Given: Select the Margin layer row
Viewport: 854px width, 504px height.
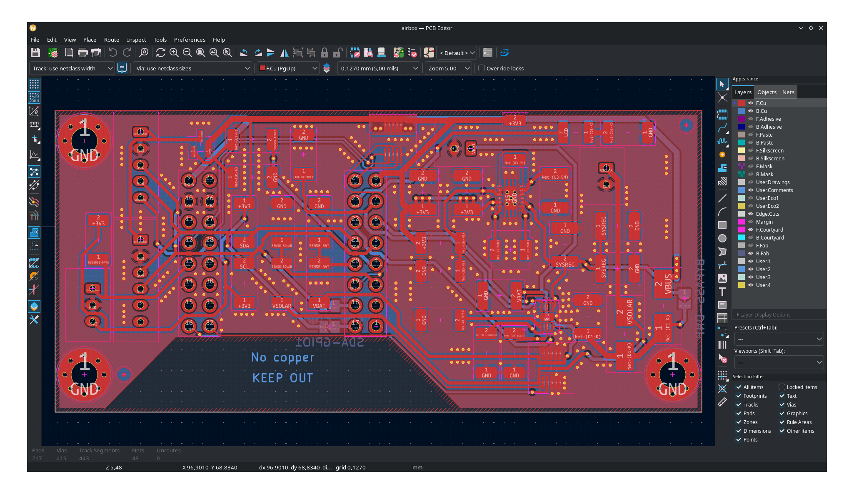Looking at the screenshot, I should click(x=779, y=222).
